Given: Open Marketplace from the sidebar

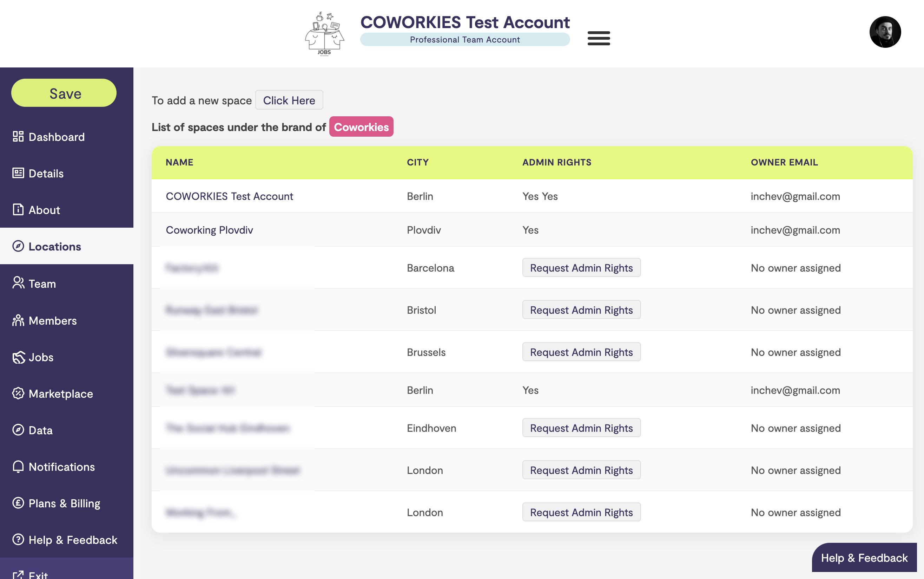Looking at the screenshot, I should tap(60, 393).
